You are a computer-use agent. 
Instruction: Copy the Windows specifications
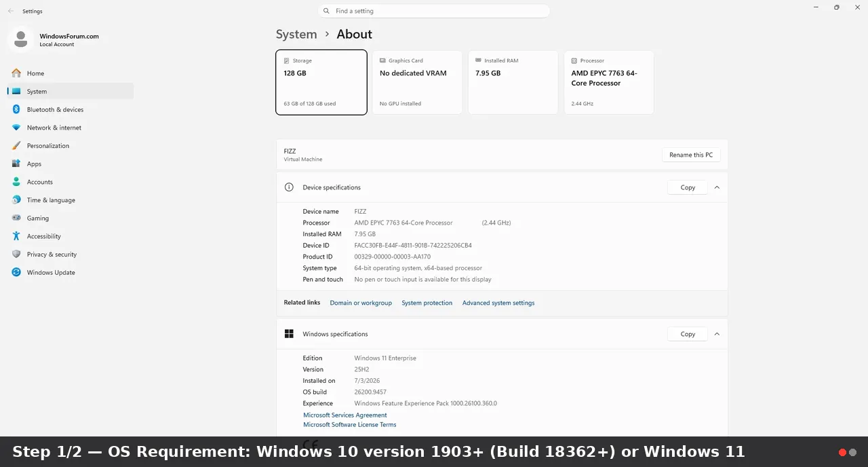click(688, 334)
